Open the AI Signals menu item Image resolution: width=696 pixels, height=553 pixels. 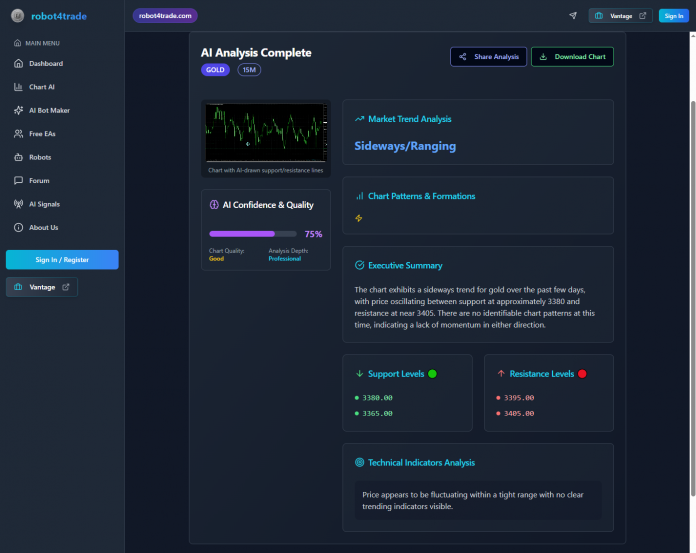[x=44, y=204]
